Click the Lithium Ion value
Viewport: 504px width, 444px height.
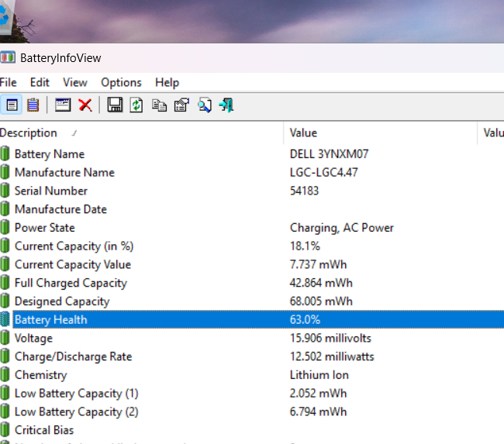pyautogui.click(x=319, y=375)
